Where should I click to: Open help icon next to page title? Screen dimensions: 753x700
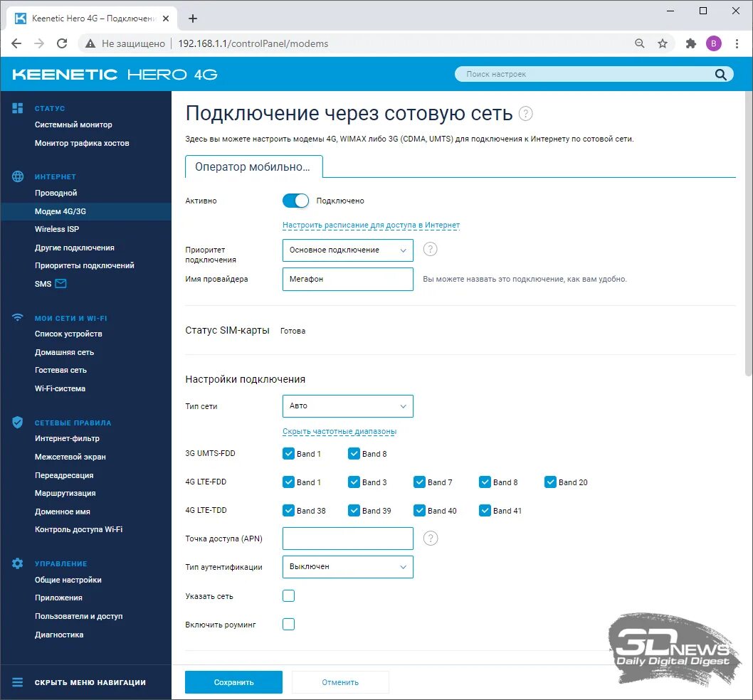tap(526, 114)
